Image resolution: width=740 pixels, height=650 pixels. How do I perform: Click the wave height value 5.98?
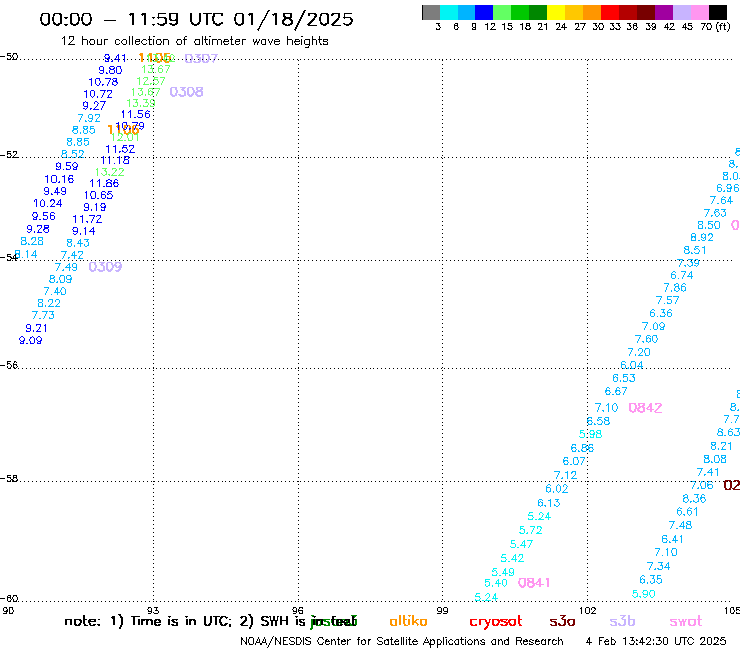(590, 434)
